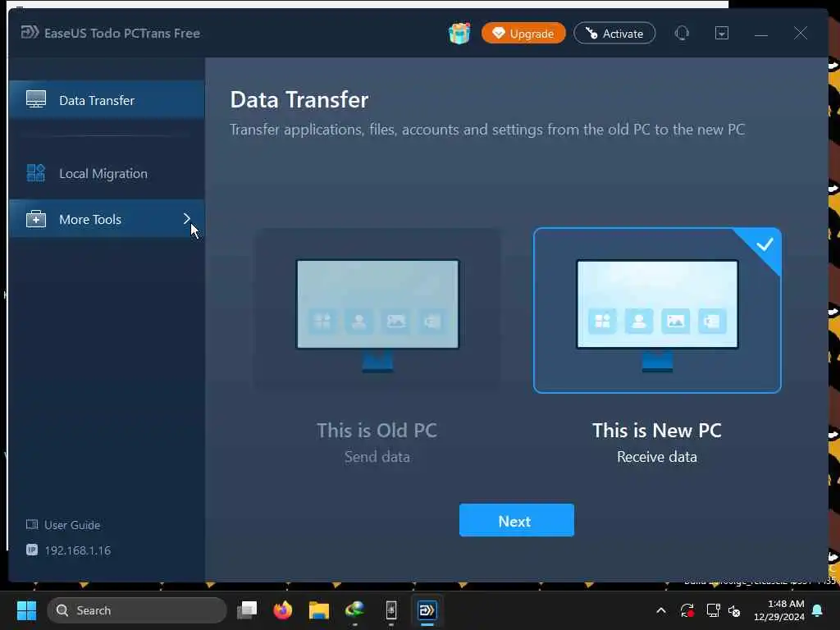Open the gift box promotion icon
Image resolution: width=840 pixels, height=630 pixels.
pyautogui.click(x=459, y=33)
